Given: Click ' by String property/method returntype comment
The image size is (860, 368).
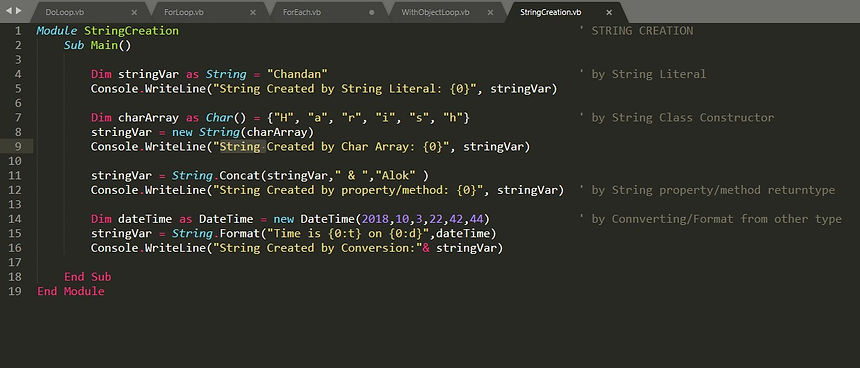Looking at the screenshot, I should [x=707, y=190].
